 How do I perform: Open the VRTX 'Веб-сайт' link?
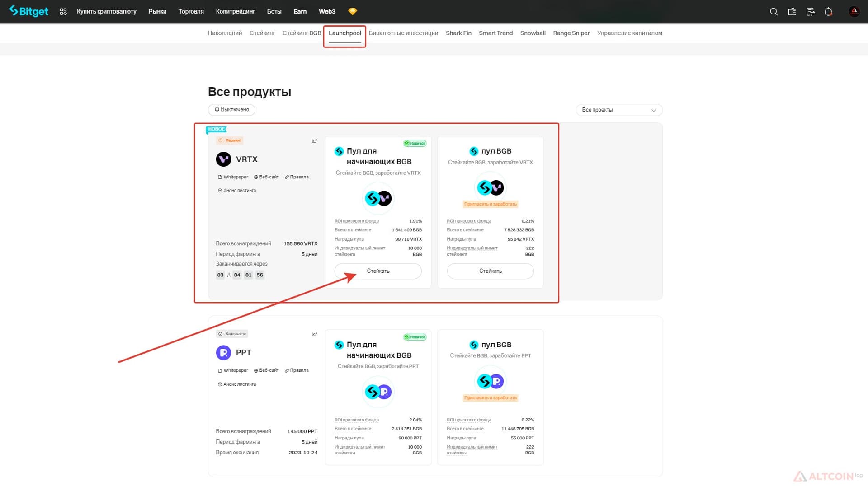tap(266, 177)
